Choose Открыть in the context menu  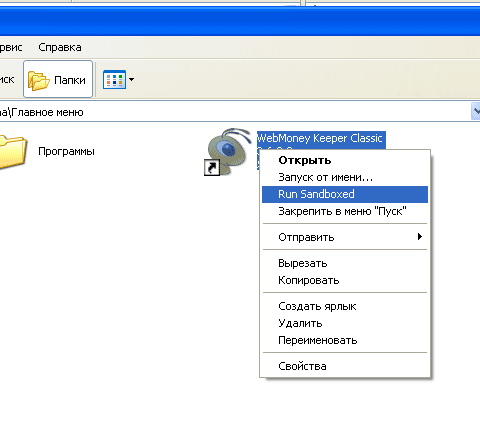345,160
